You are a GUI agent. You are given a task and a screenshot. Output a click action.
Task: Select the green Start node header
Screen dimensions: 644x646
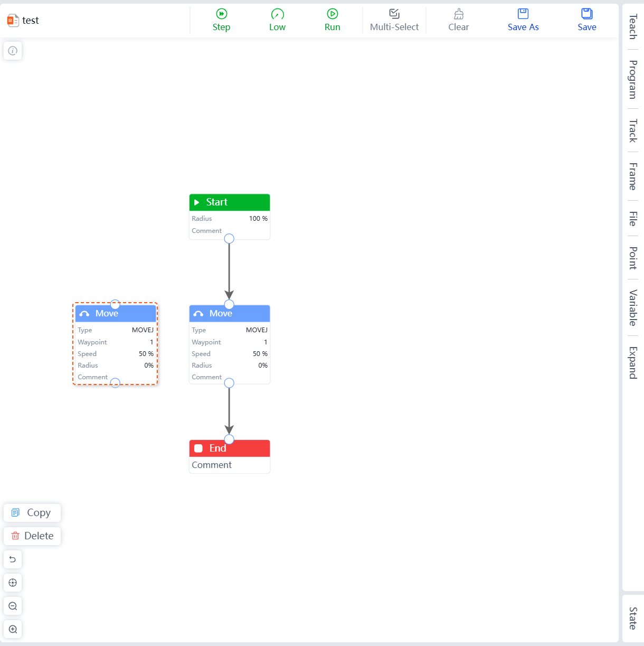(230, 202)
